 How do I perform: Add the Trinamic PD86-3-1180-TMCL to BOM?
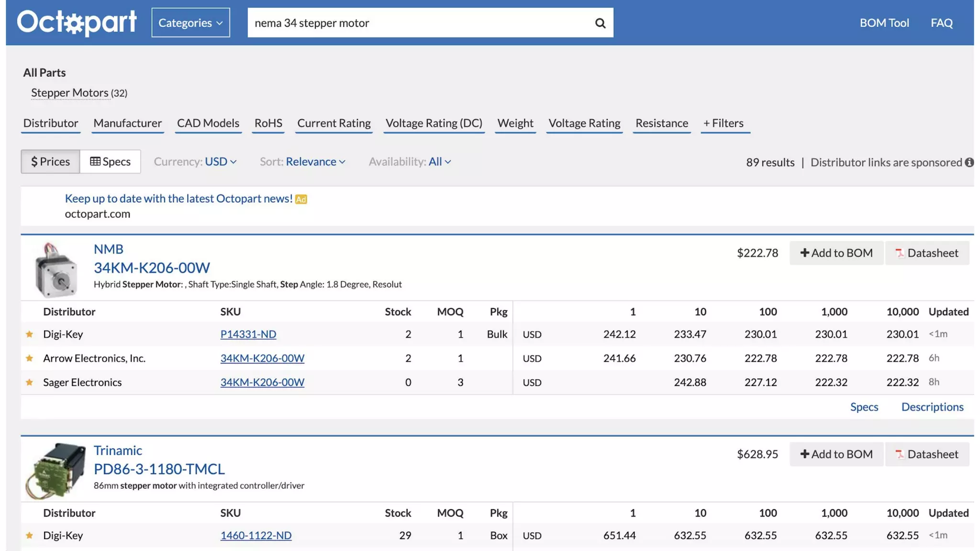coord(835,454)
